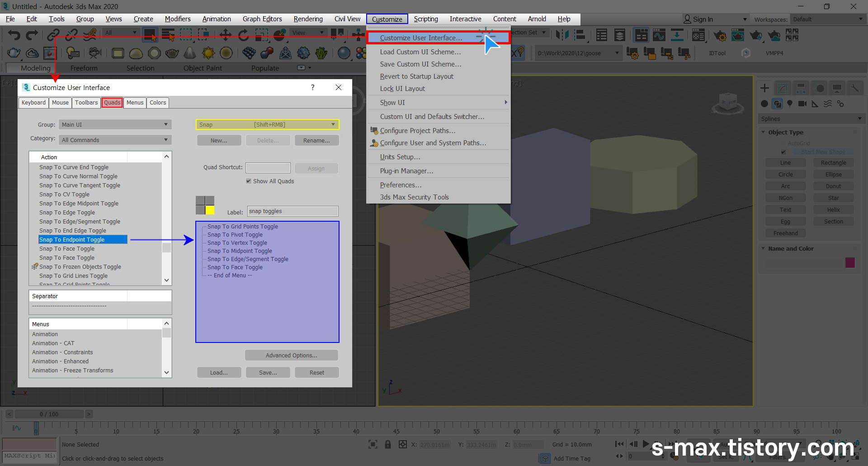Click the Render Production teapot with lightning
Viewport: 868px width, 466px height.
[756, 35]
